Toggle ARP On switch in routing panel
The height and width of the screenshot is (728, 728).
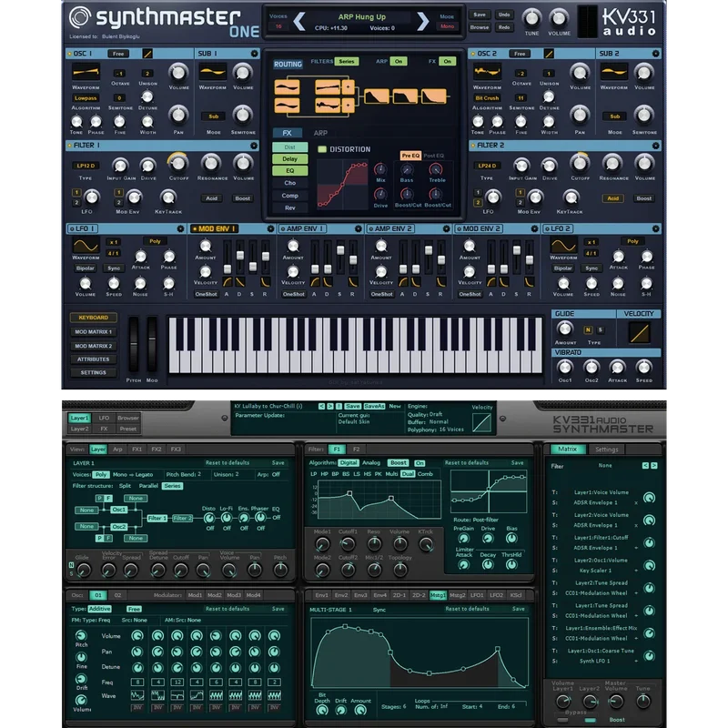tap(399, 61)
